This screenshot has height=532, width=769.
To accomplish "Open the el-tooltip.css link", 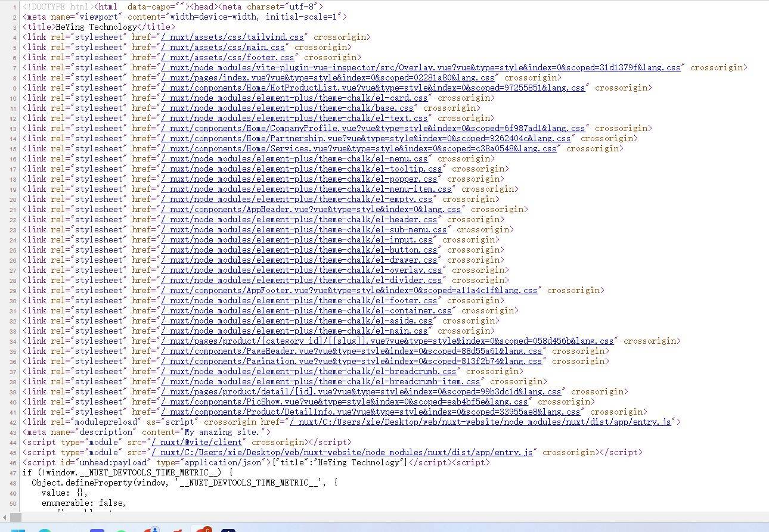I will point(302,169).
